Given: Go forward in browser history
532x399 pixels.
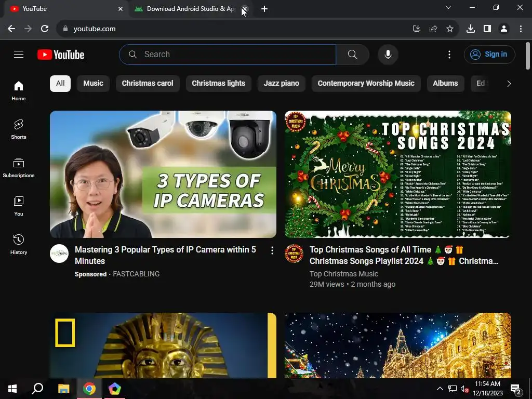Looking at the screenshot, I should coord(28,29).
